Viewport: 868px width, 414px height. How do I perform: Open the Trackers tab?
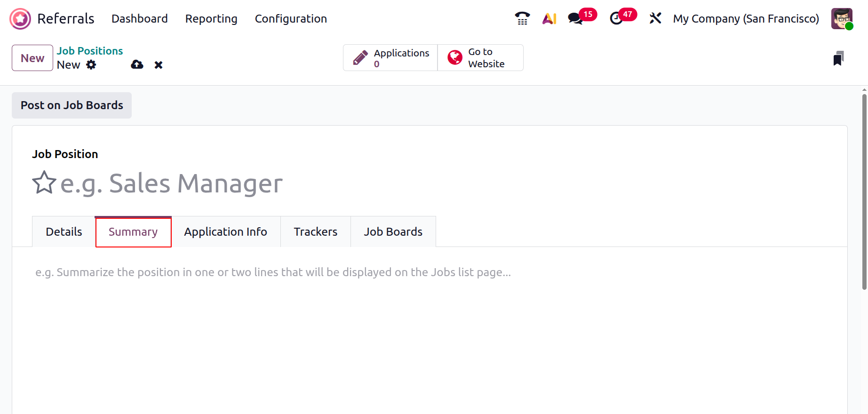click(316, 231)
